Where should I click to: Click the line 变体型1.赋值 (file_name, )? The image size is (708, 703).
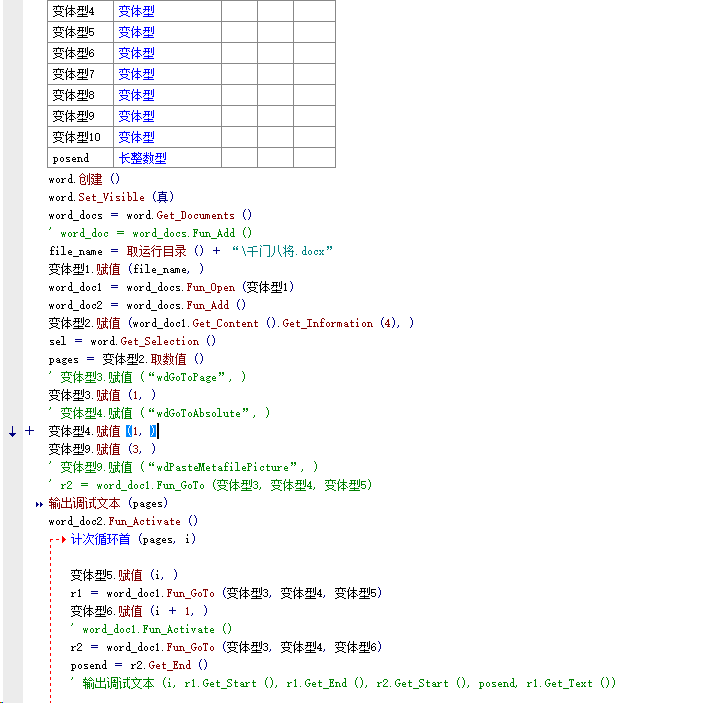(x=126, y=269)
